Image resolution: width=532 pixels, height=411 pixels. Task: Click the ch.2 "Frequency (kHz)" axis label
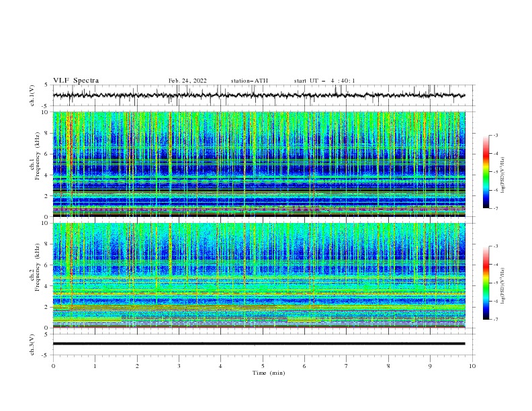[x=37, y=267]
